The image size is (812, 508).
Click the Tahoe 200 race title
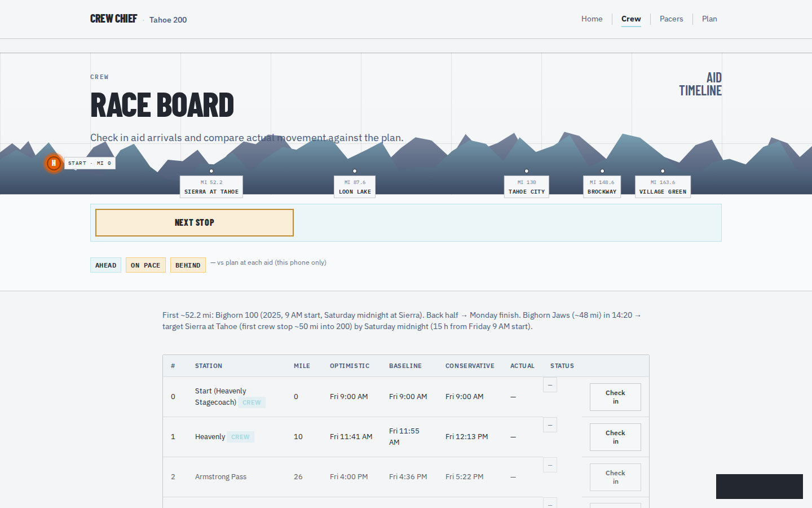(168, 20)
